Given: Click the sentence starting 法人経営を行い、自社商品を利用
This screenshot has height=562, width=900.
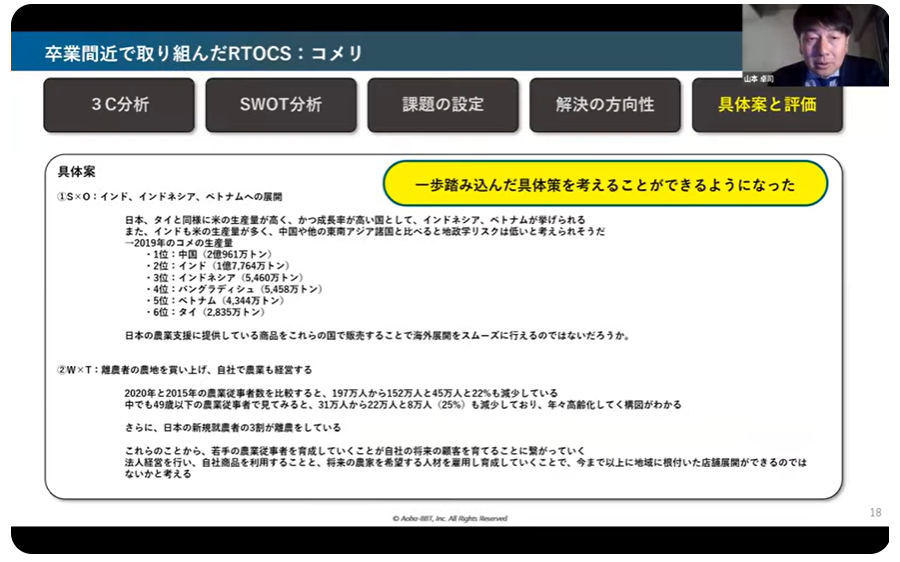Looking at the screenshot, I should (465, 468).
